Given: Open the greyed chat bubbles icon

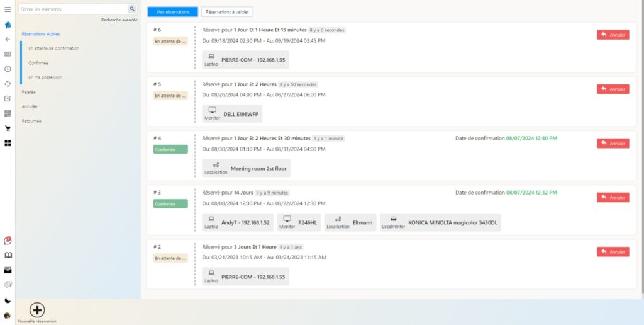Looking at the screenshot, I should pyautogui.click(x=8, y=285).
